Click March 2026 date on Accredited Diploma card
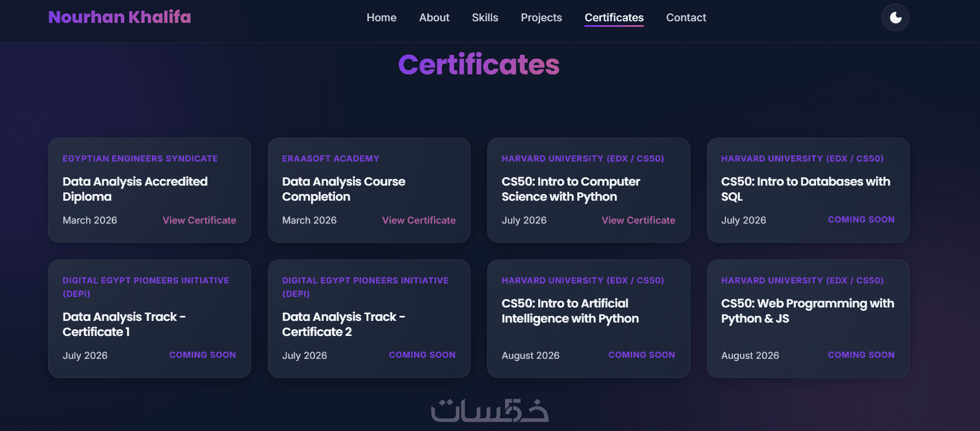 (x=89, y=220)
